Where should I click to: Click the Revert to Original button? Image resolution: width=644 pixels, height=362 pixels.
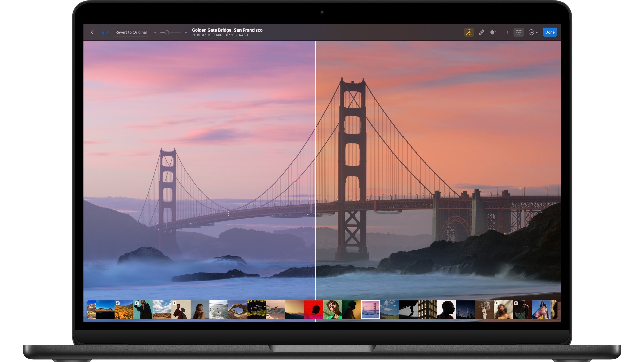coord(131,32)
